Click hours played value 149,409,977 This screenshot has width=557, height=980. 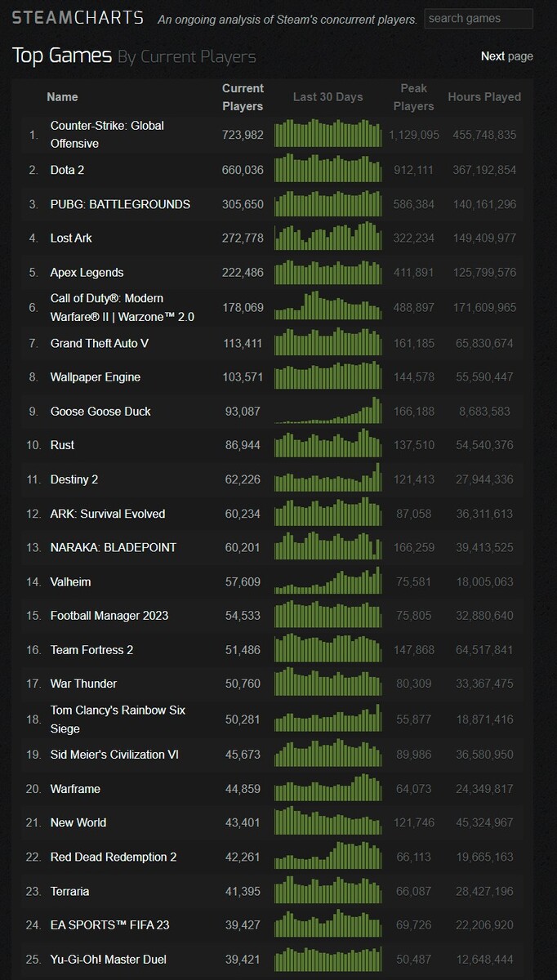pyautogui.click(x=484, y=238)
